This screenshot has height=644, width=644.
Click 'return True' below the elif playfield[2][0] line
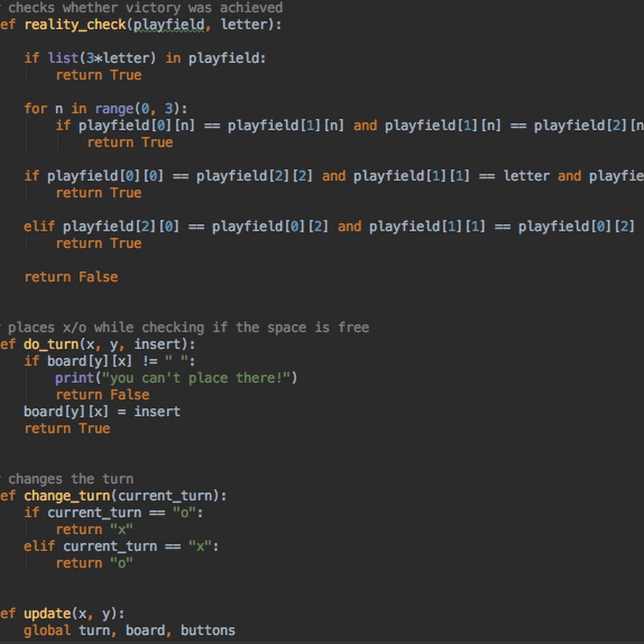tap(99, 243)
